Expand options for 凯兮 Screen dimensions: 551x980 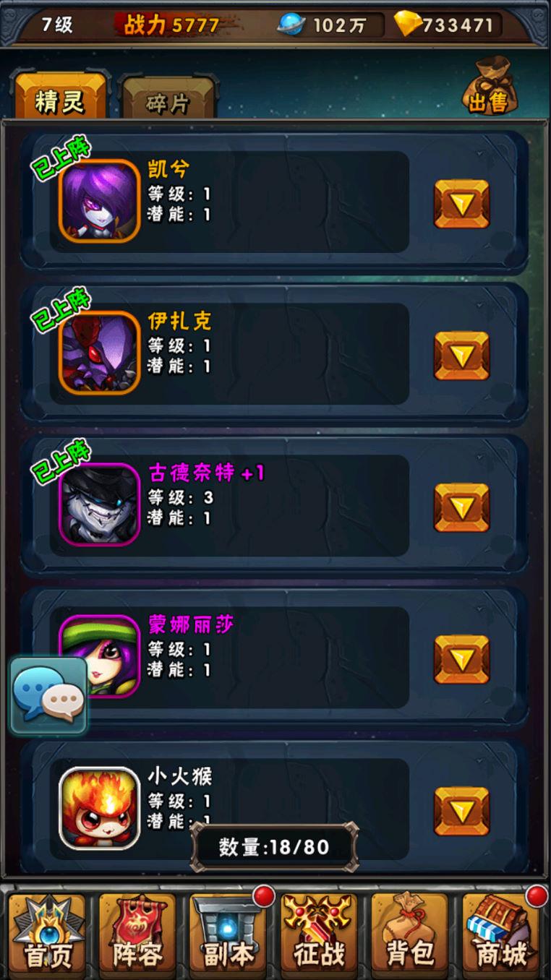(x=461, y=204)
